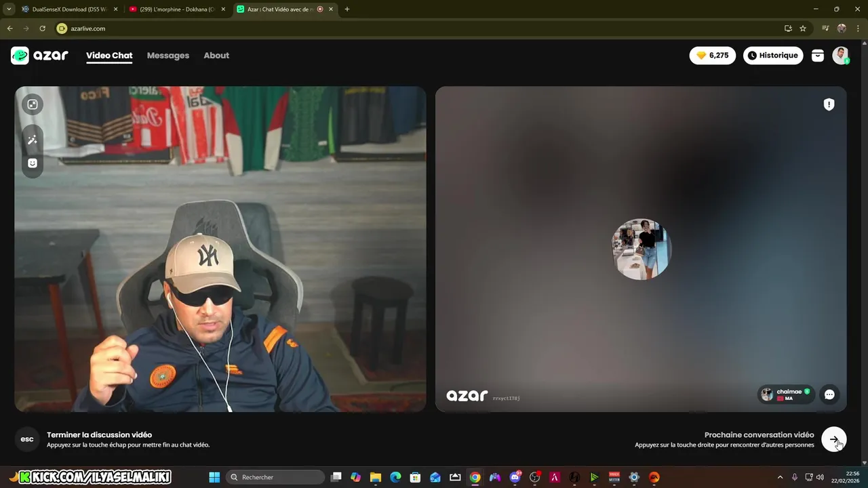868x488 pixels.
Task: Open the face filter smiley icon
Action: [32, 163]
